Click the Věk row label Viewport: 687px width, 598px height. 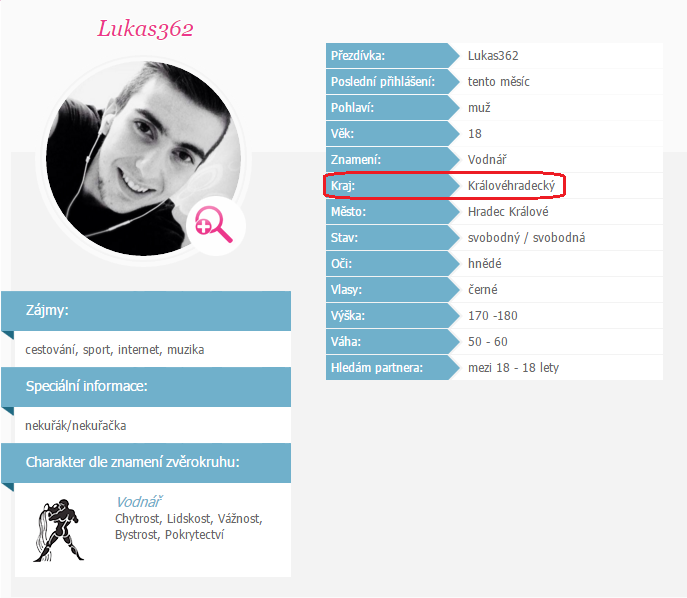[x=342, y=134]
